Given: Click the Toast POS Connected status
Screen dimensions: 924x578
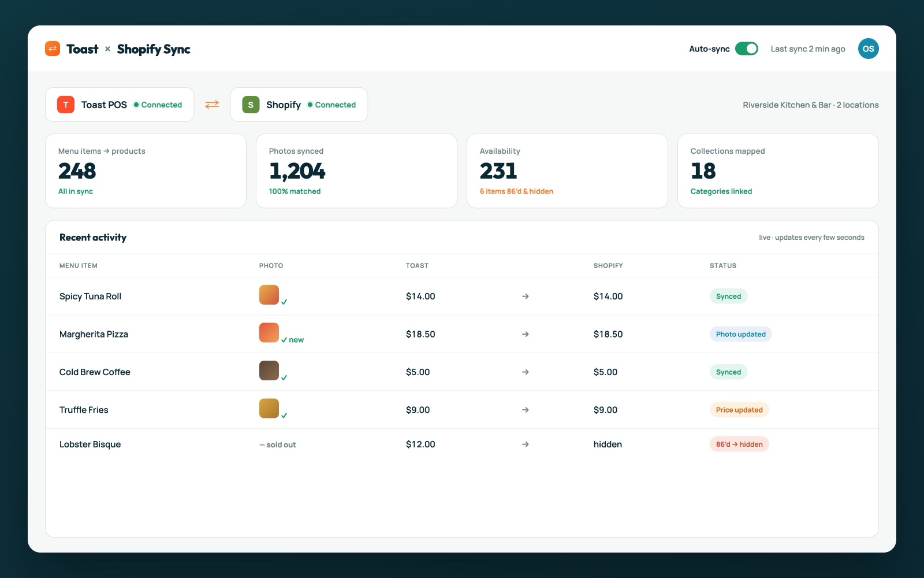Looking at the screenshot, I should 158,105.
